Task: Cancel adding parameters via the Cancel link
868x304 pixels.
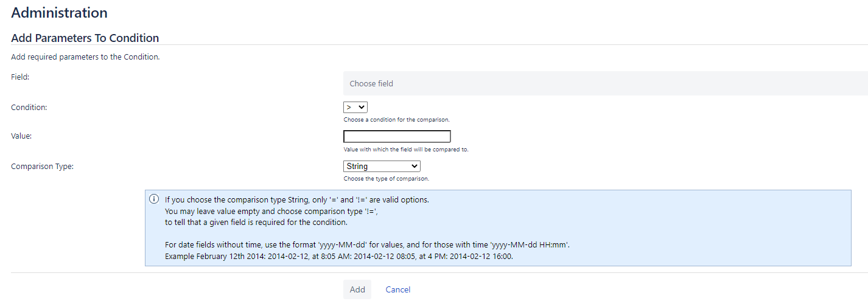Action: click(x=398, y=289)
